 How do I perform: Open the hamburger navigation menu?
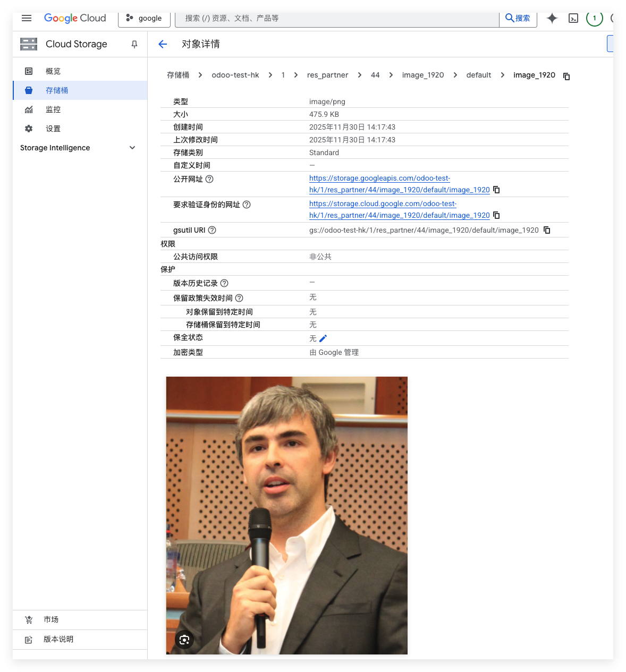tap(27, 18)
